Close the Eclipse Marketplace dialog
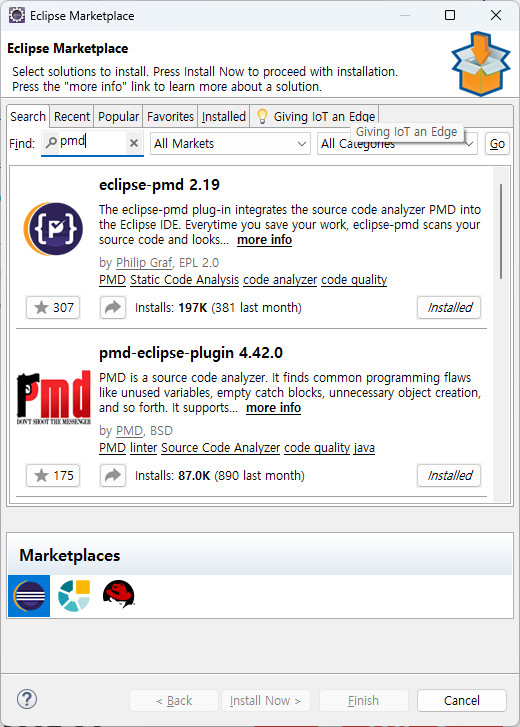Image resolution: width=520 pixels, height=727 pixels. point(496,15)
